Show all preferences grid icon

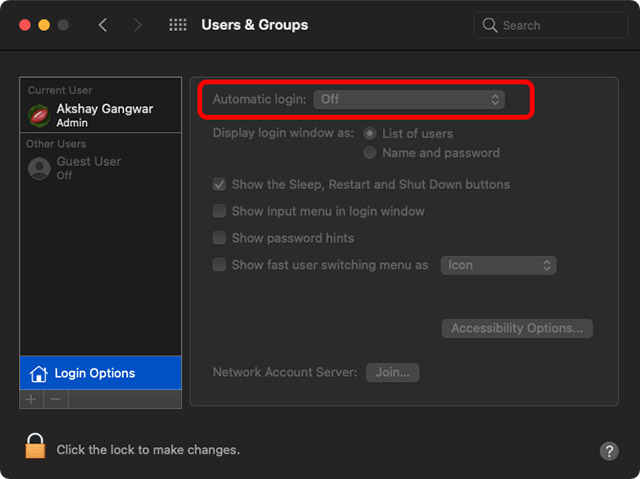(x=178, y=25)
